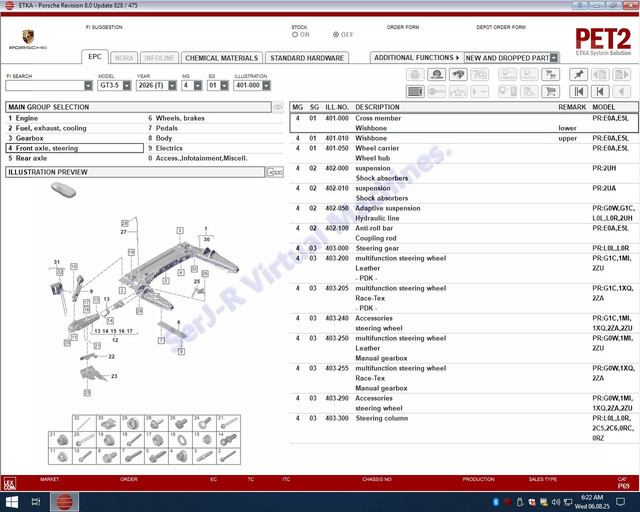Click the illustration film-strip icon
640x512 pixels.
[415, 91]
